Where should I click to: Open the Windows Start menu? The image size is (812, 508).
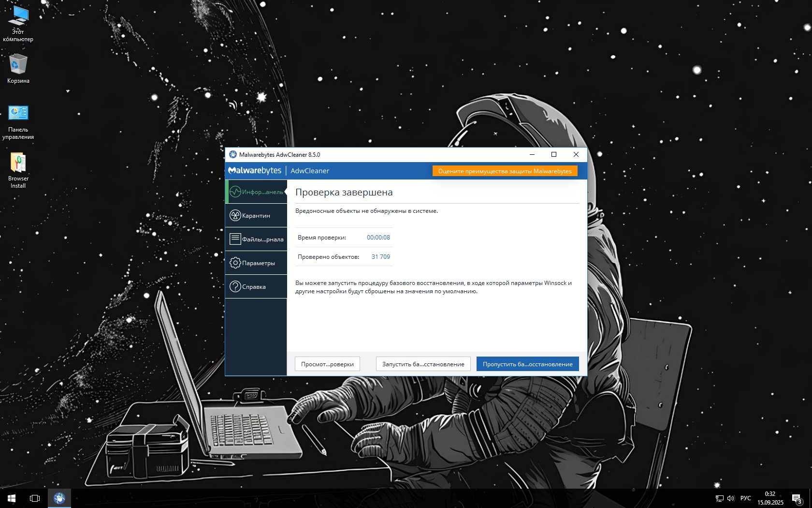(12, 498)
